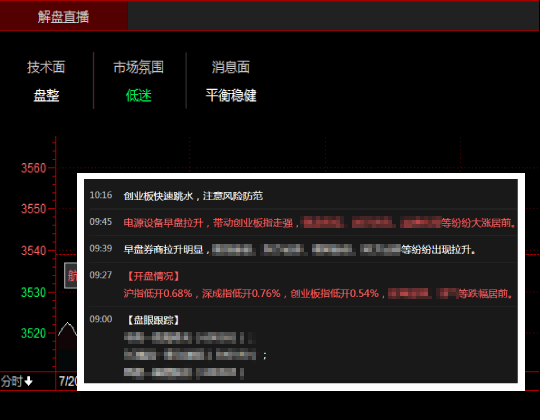Open the 解盘直播 tab

click(x=64, y=16)
